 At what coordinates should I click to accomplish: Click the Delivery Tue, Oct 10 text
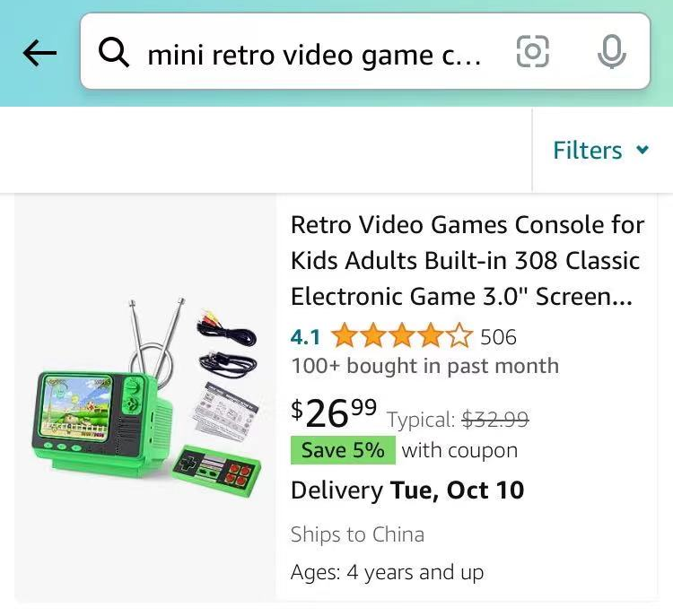pos(407,490)
